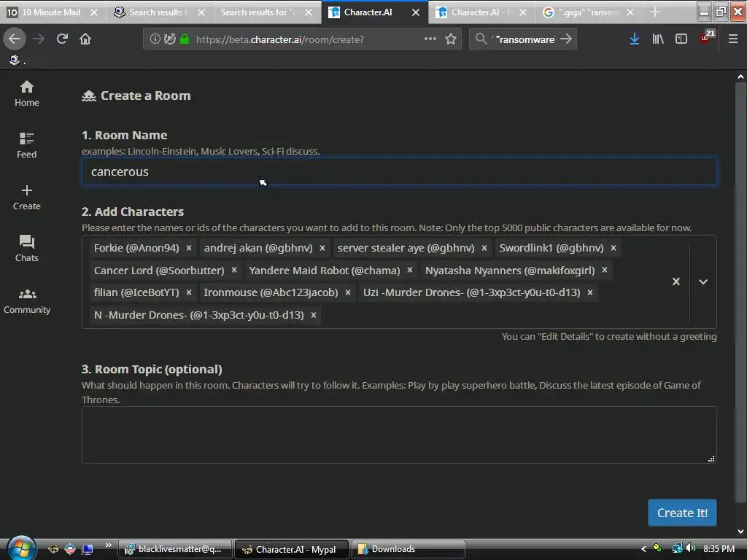Toggle the sidebar view icon
The width and height of the screenshot is (747, 560).
(681, 39)
